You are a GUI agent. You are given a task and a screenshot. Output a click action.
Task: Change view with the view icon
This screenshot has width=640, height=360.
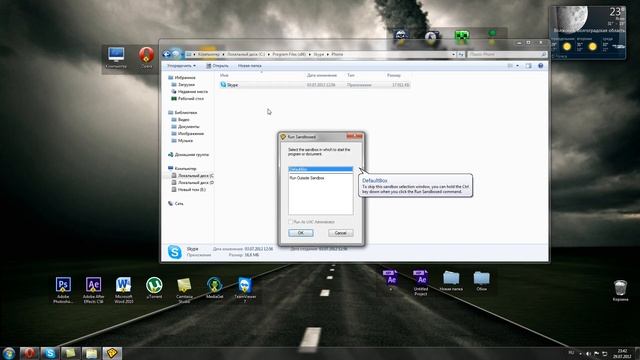[x=510, y=66]
